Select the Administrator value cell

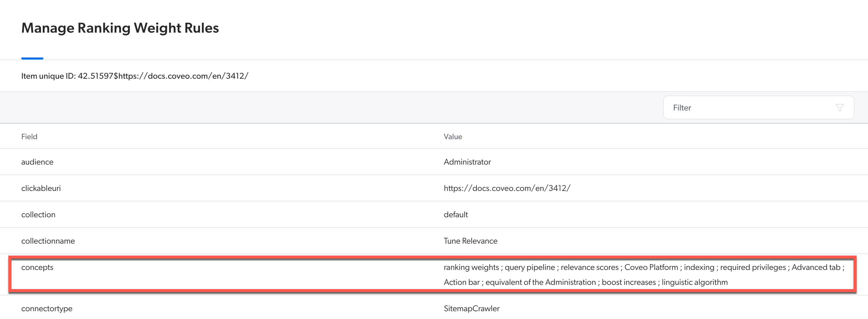point(467,162)
